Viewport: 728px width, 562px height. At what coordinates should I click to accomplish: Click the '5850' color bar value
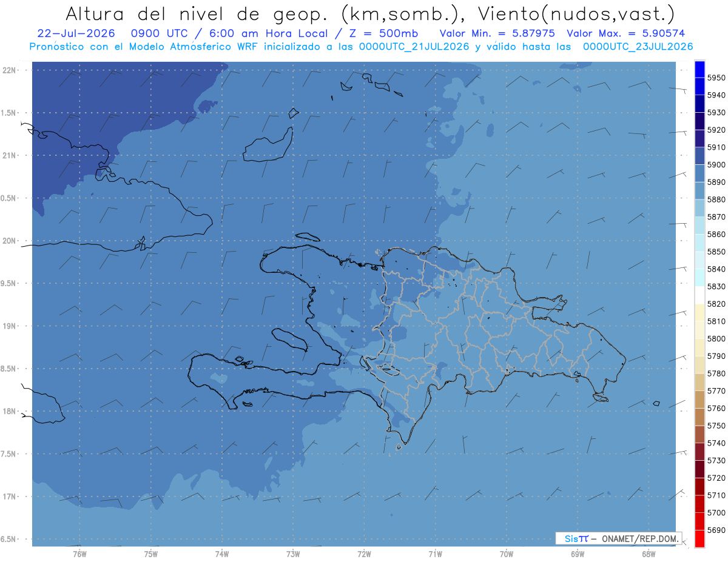(x=716, y=252)
